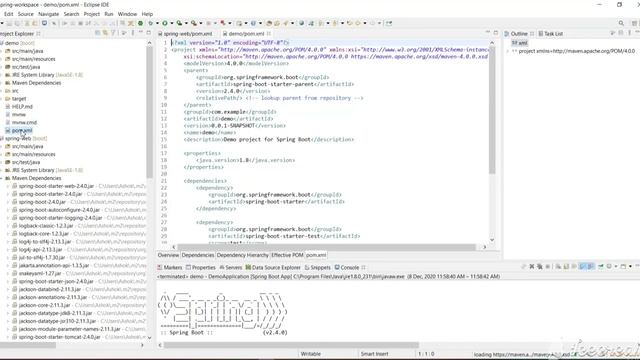Expand snakeyaml-1.27.jar node
640x360 pixels.
pyautogui.click(x=8, y=273)
